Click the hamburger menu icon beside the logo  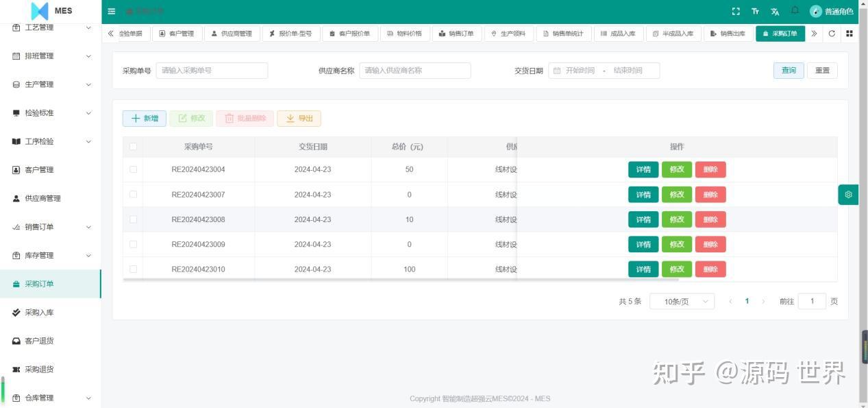point(112,11)
